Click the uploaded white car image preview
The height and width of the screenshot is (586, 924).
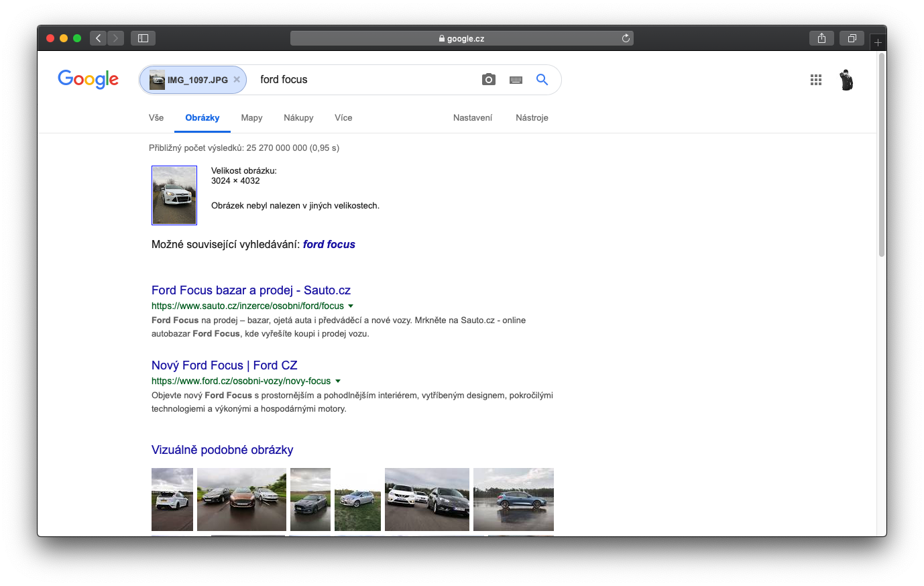174,195
